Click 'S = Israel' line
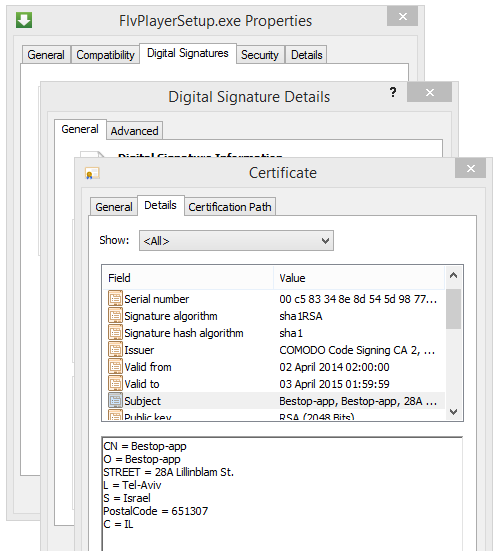The width and height of the screenshot is (501, 551). (127, 498)
